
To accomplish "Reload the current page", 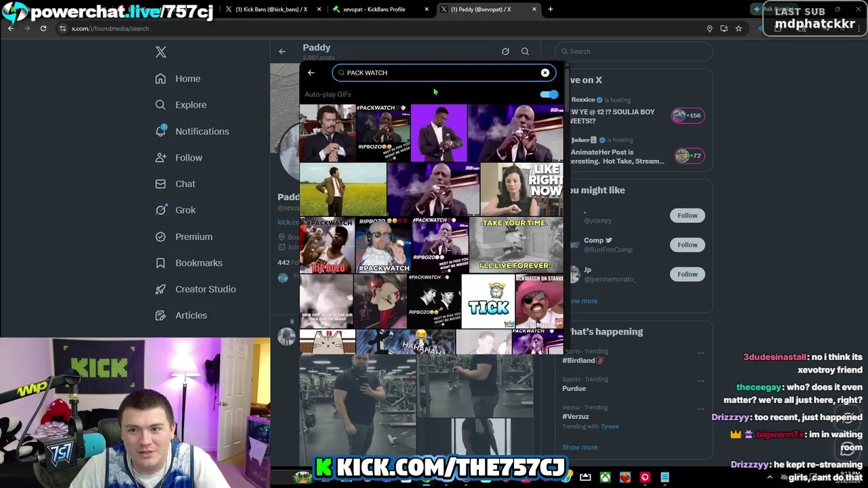I will [43, 28].
